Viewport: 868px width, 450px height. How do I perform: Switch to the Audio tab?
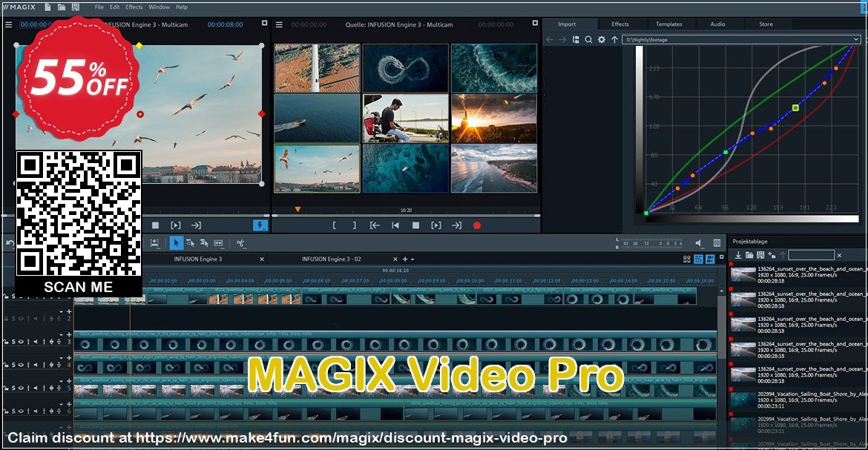click(x=717, y=24)
